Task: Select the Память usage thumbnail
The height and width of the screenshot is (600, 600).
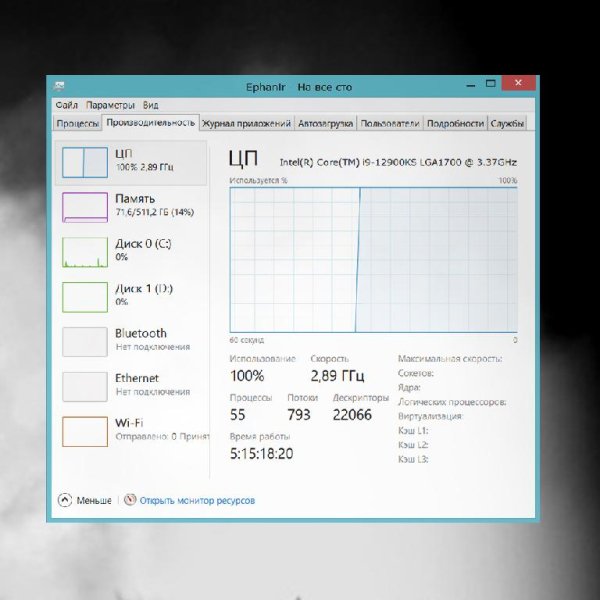Action: 85,207
